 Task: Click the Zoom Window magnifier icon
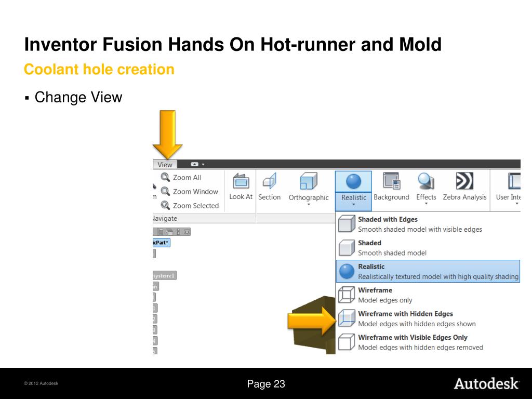click(x=165, y=191)
